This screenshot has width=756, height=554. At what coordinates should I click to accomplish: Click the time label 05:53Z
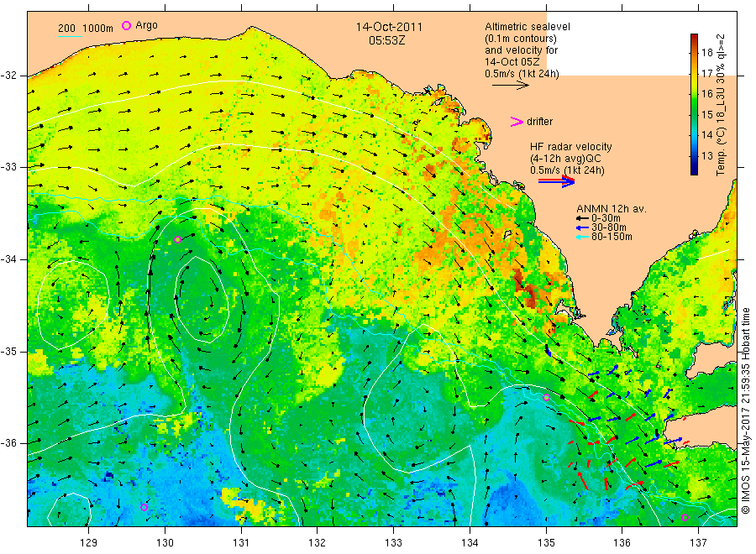pyautogui.click(x=387, y=40)
